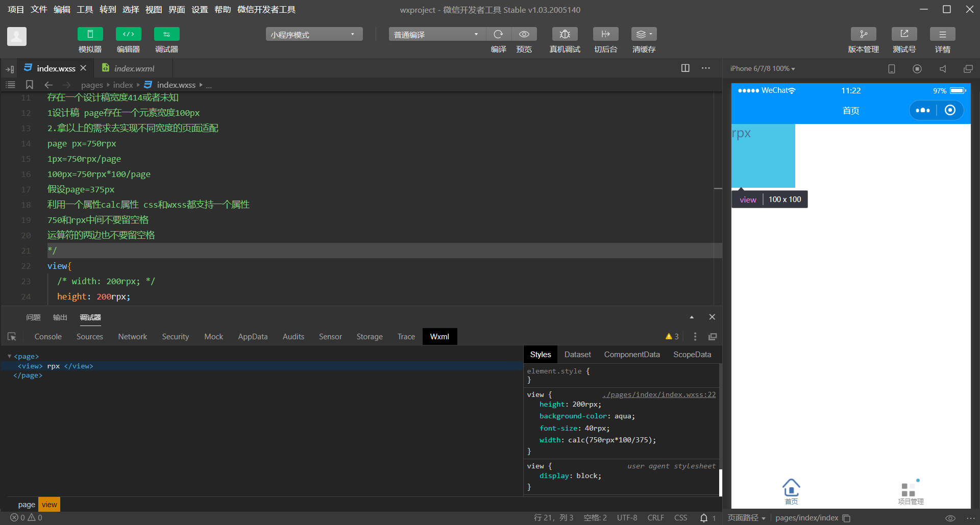Toggle the element inspector picker icon
The image size is (980, 525).
tap(12, 337)
